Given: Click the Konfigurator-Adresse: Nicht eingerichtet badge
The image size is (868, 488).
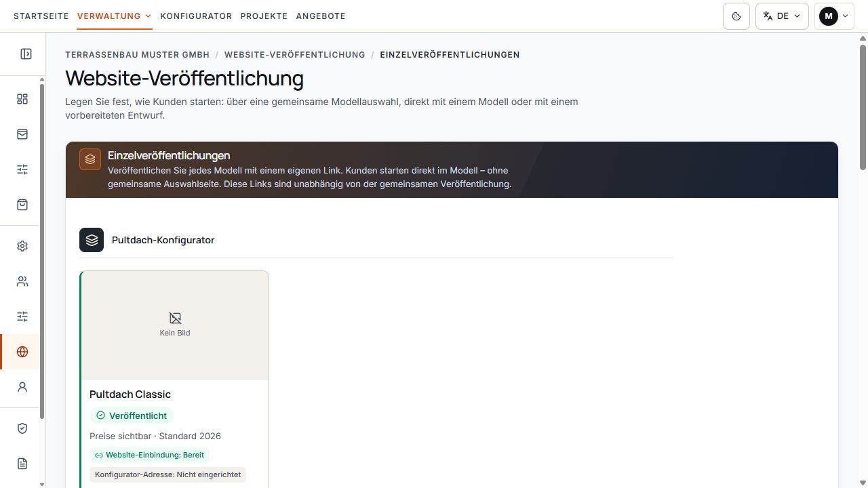Looking at the screenshot, I should (167, 474).
